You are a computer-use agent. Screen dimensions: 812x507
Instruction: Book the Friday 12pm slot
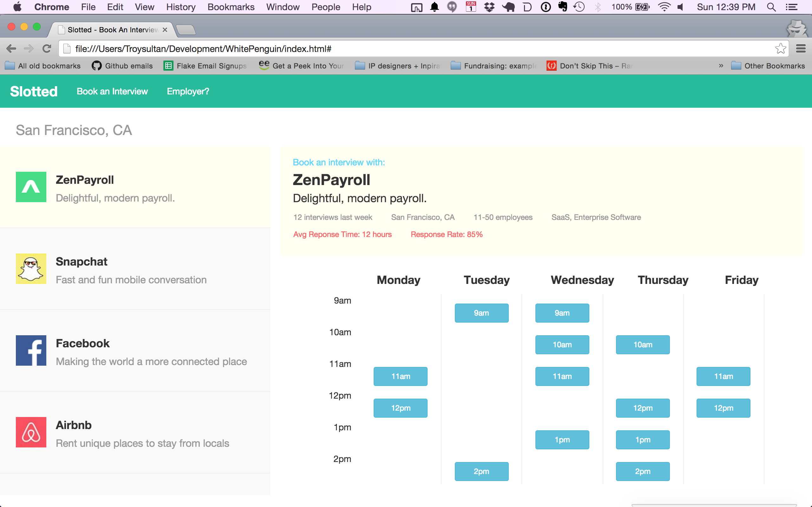pyautogui.click(x=723, y=408)
